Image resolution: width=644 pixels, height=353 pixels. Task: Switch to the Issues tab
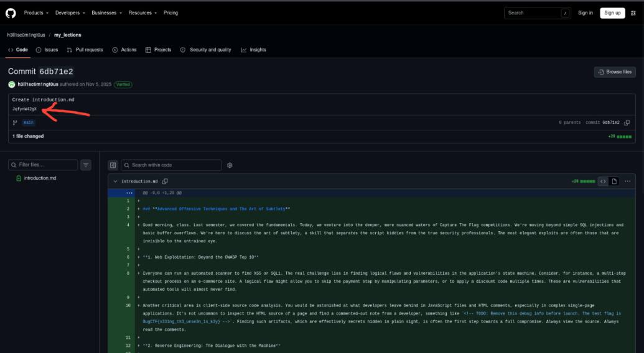(x=47, y=50)
